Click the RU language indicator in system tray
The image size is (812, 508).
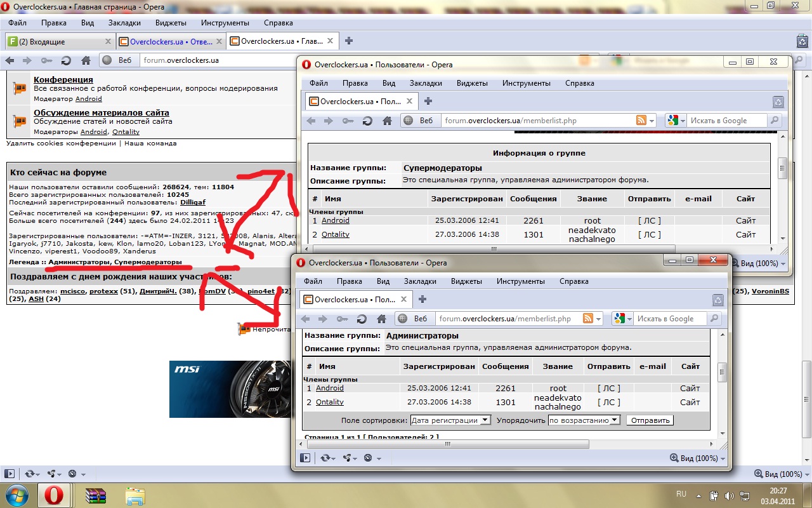[x=681, y=494]
